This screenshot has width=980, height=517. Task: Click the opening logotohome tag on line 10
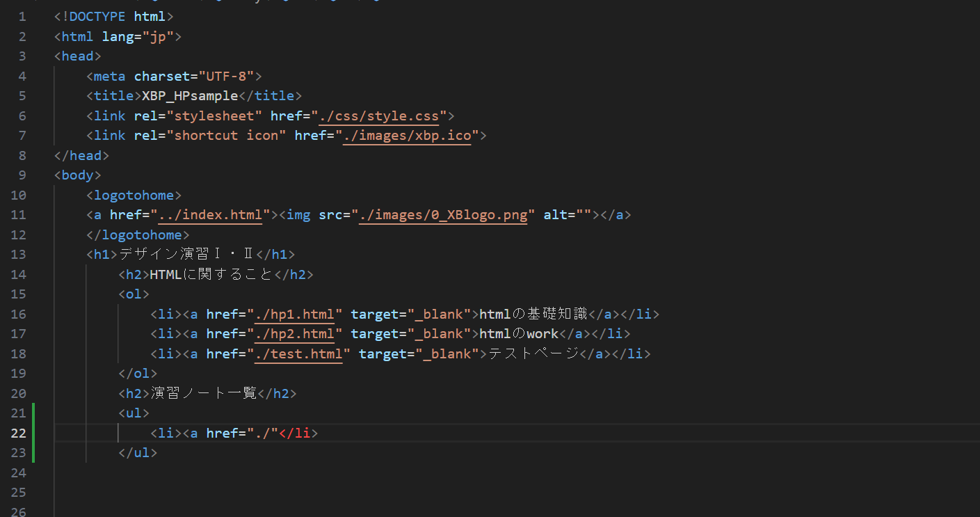pos(134,195)
